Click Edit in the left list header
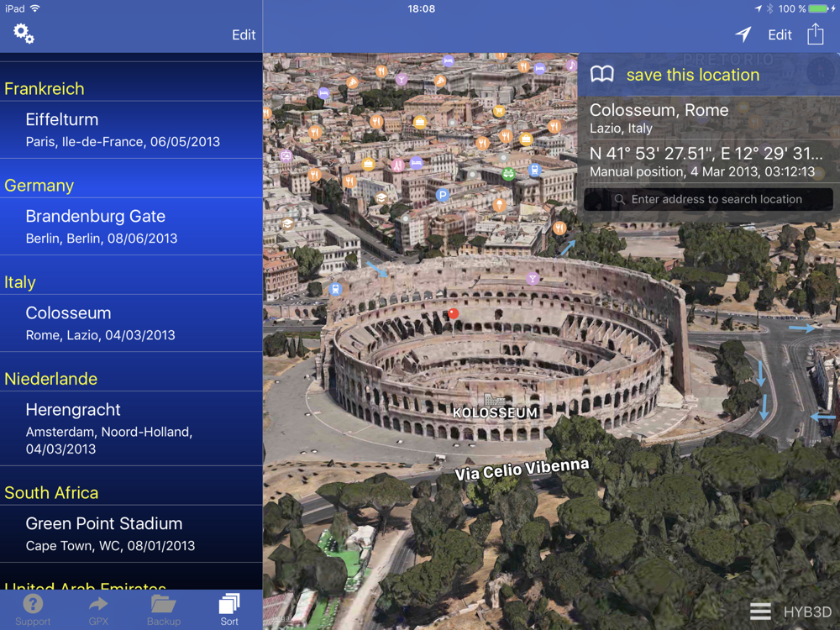Image resolution: width=840 pixels, height=630 pixels. [244, 34]
